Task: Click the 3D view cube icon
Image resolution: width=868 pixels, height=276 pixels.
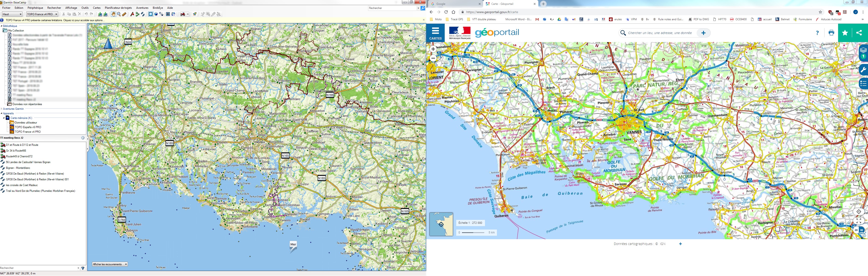Action: pyautogui.click(x=156, y=14)
